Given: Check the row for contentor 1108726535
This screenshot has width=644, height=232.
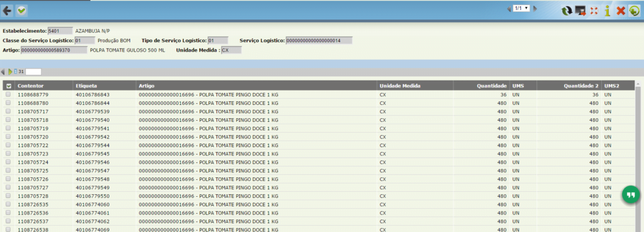Looking at the screenshot, I should point(8,204).
